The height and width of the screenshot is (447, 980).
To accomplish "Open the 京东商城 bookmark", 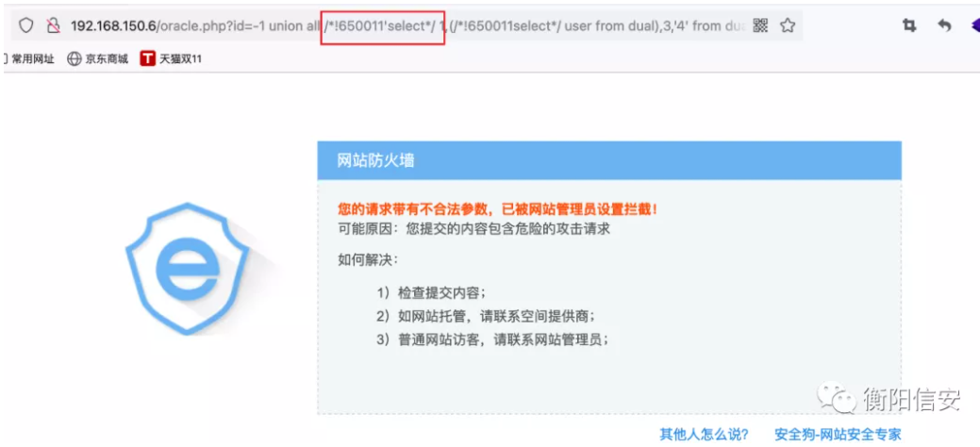I will tap(98, 59).
